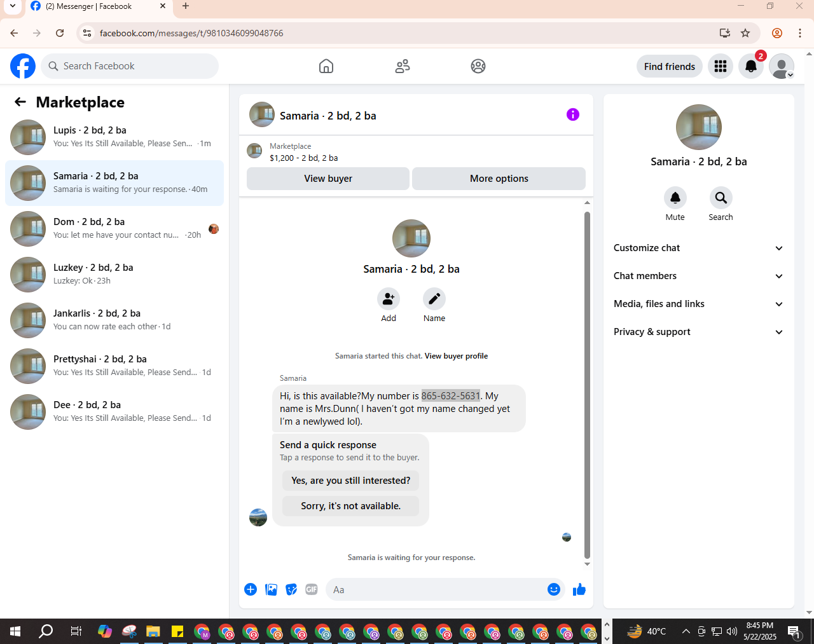Open more actions plus icon in composer

(251, 589)
